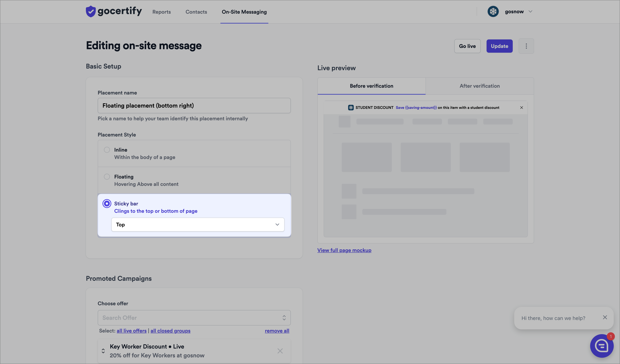Click the gocertify shield logo
Viewport: 620px width, 364px height.
(x=90, y=12)
